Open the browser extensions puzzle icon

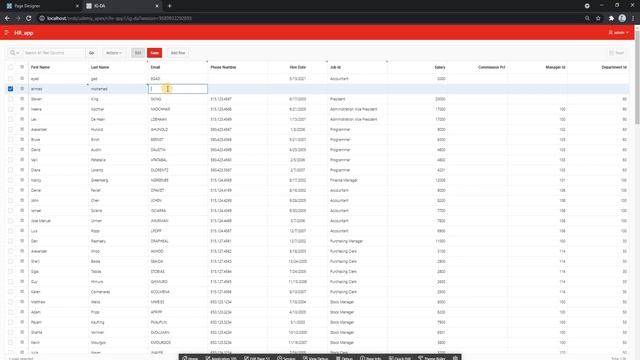coord(611,18)
